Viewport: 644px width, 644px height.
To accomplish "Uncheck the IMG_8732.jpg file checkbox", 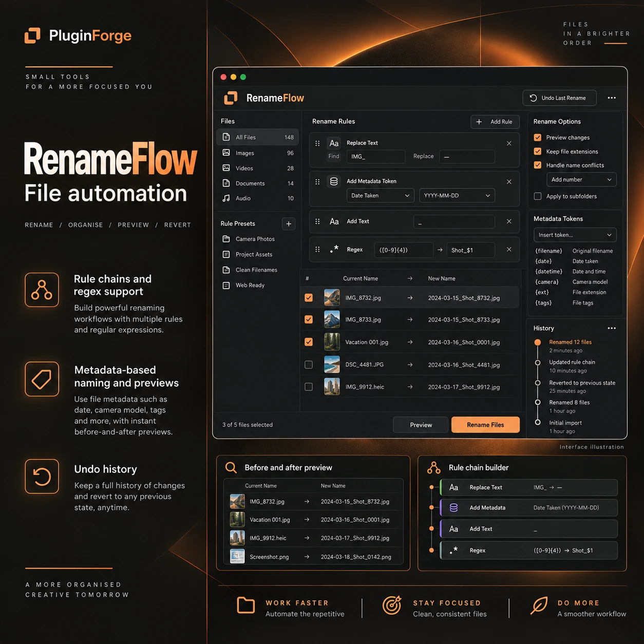I will 309,298.
